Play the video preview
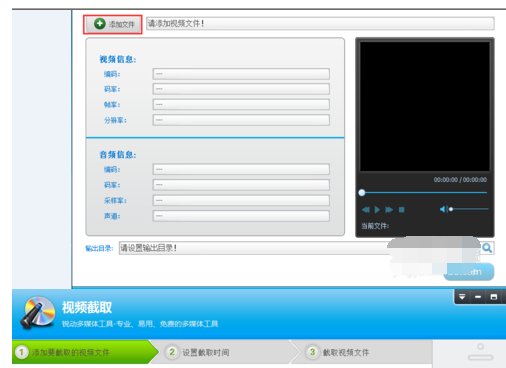 377,210
